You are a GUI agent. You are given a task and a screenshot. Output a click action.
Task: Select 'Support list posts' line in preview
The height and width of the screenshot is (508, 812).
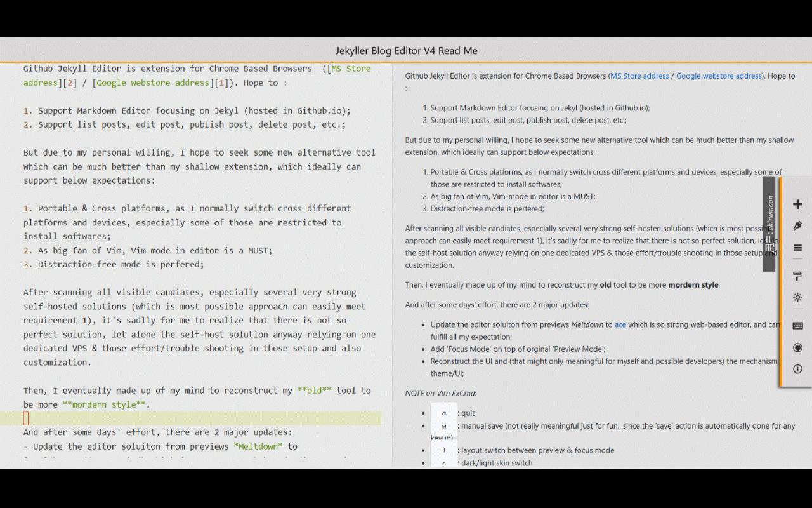(528, 120)
